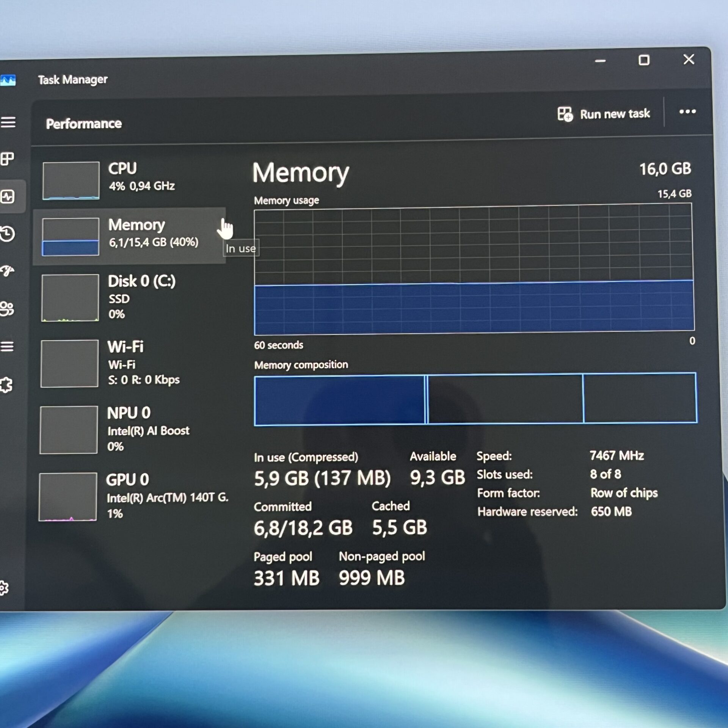
Task: Click the GPU 0 mini graph thumbnail
Action: tap(68, 497)
